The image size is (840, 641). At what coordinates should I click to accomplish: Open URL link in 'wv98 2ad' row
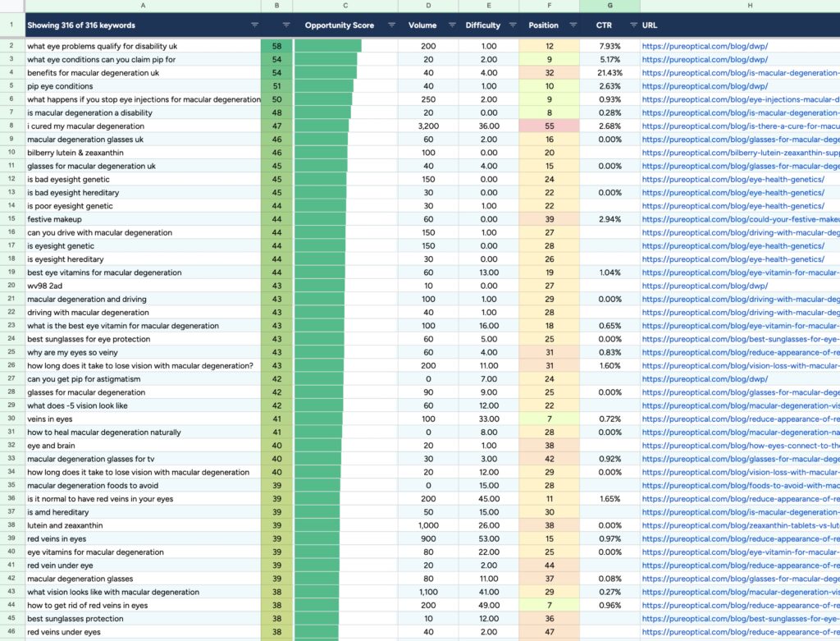point(705,286)
